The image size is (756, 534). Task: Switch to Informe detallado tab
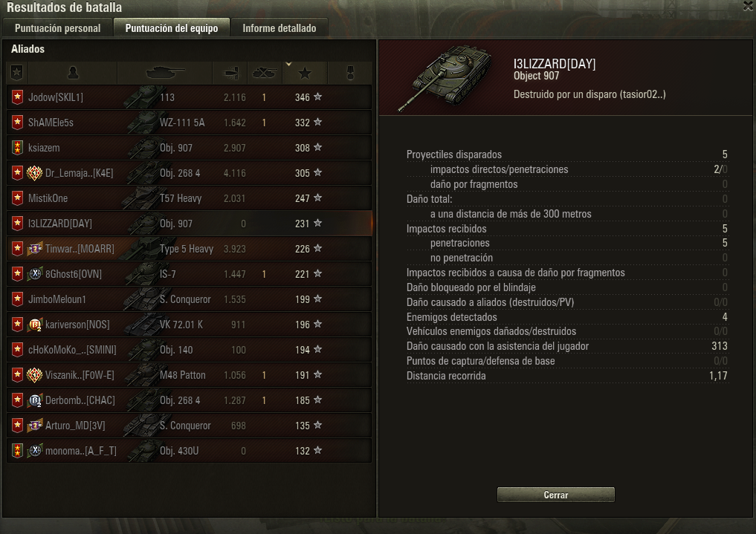pyautogui.click(x=280, y=28)
